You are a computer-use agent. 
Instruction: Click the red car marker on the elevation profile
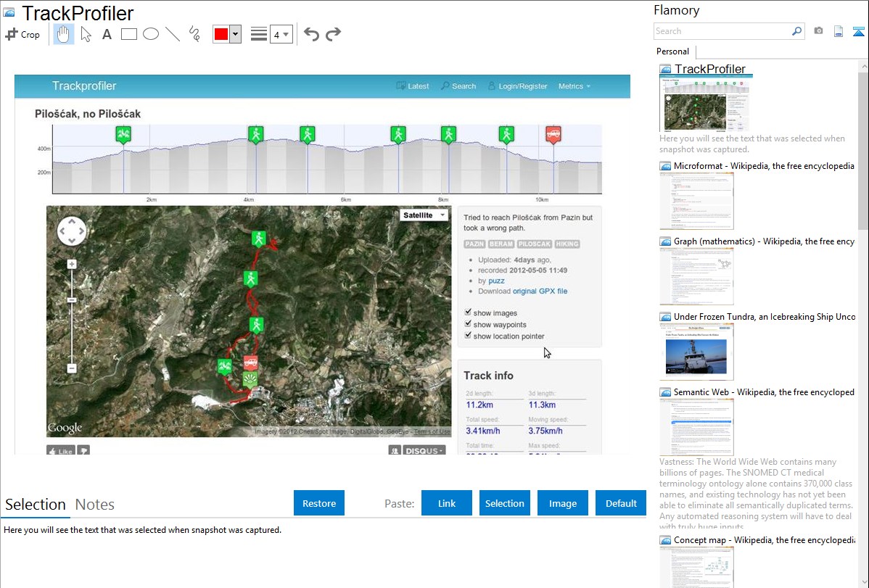[x=553, y=134]
